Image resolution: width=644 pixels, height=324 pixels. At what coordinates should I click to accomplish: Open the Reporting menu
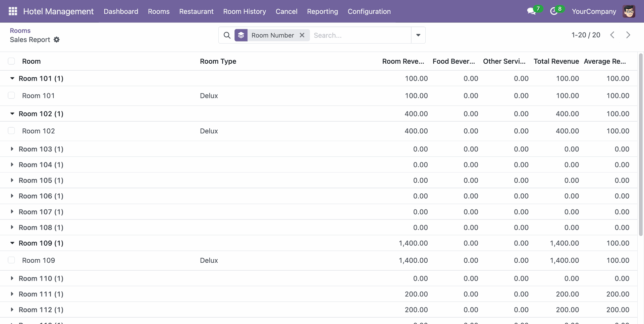coord(322,11)
